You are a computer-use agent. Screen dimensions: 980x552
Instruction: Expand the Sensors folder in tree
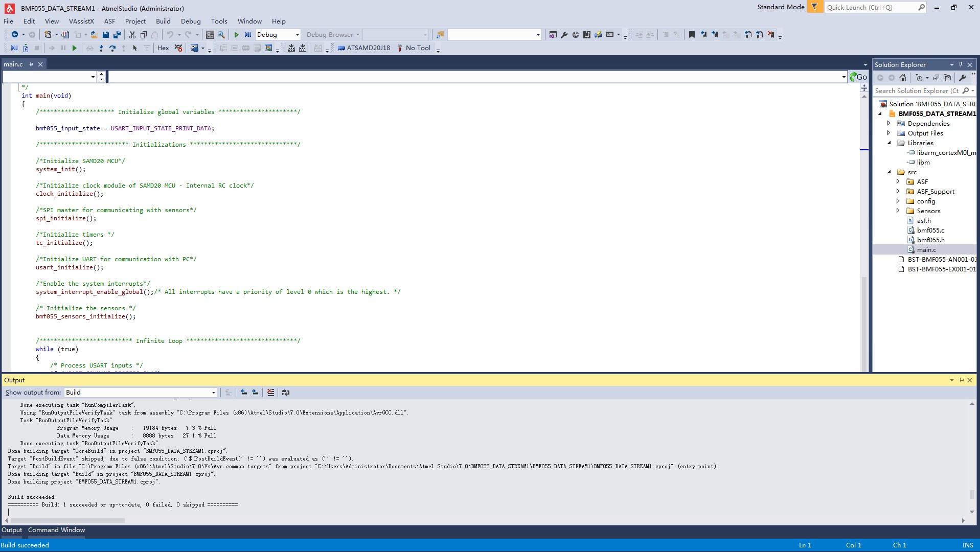pyautogui.click(x=898, y=211)
